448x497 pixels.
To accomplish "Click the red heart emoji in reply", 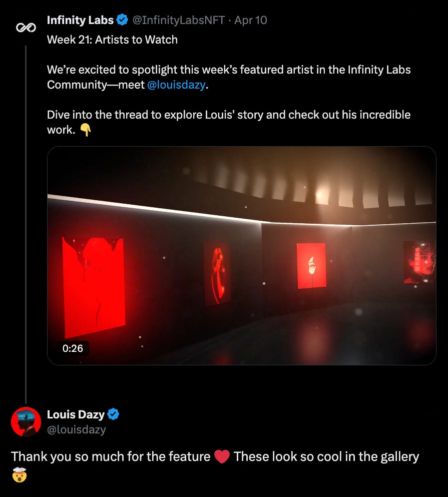I will [x=222, y=457].
